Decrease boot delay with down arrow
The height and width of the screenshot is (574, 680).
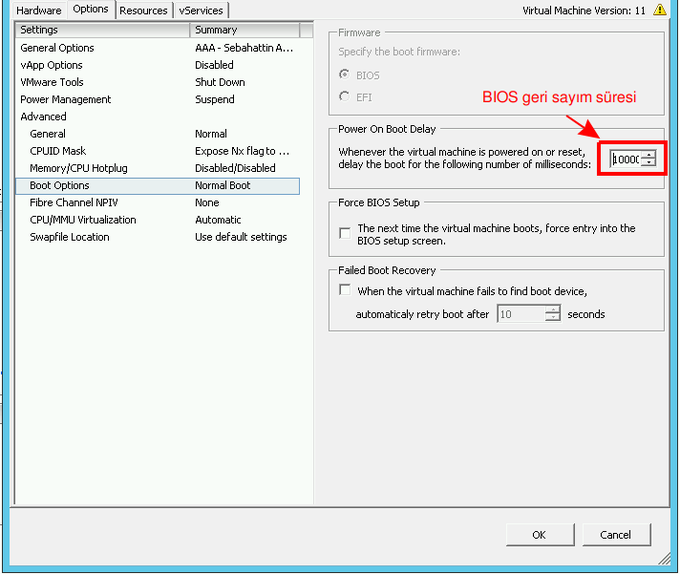coord(649,163)
